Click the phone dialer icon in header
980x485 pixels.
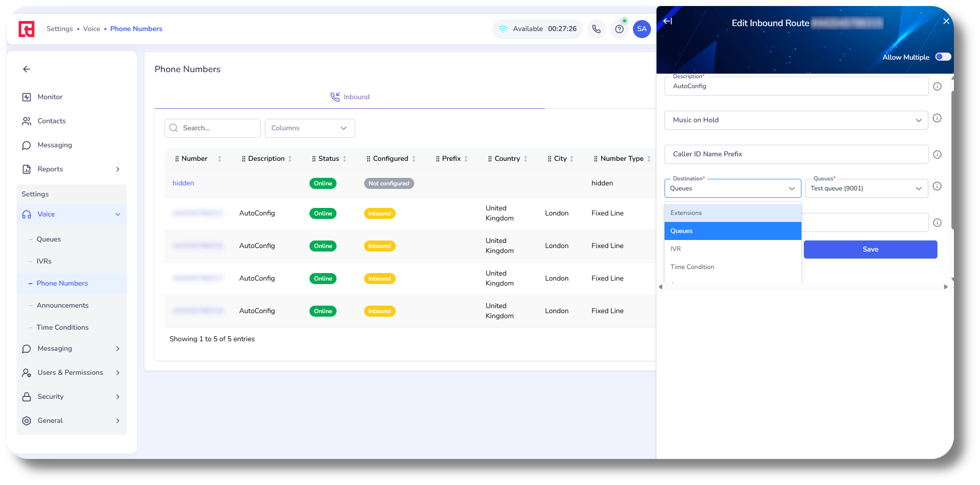tap(596, 29)
